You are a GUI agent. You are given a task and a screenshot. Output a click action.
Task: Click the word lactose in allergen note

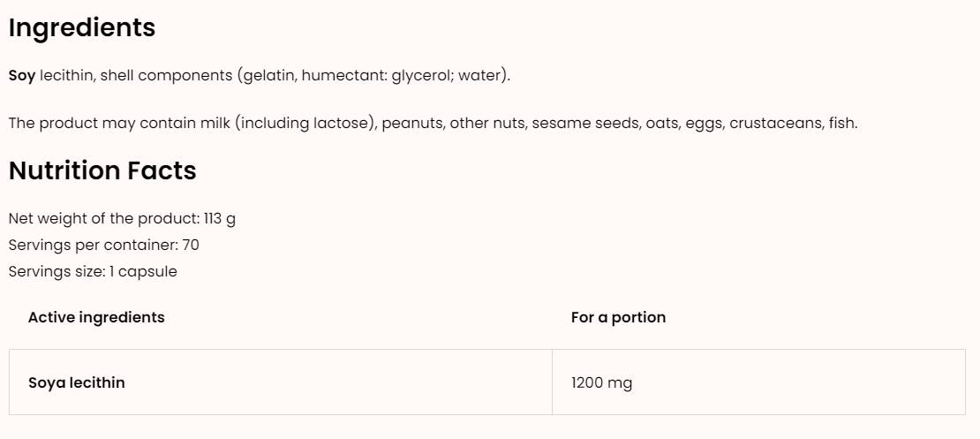click(343, 124)
